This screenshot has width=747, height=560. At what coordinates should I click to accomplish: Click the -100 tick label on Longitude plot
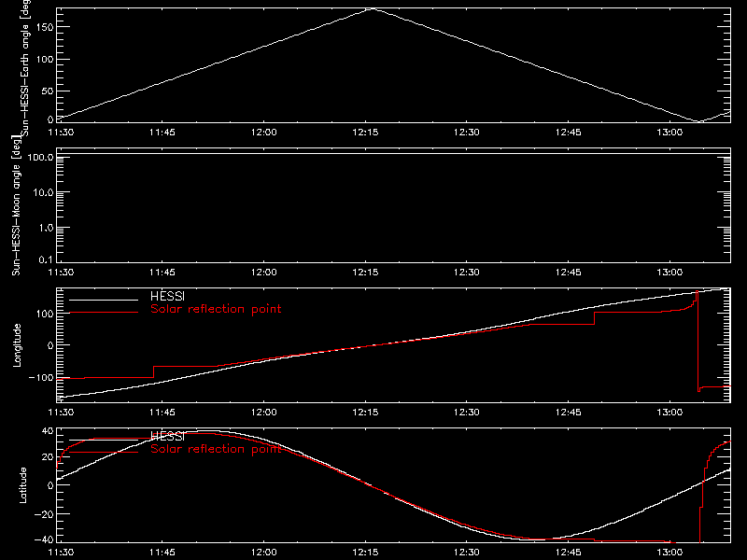click(41, 377)
